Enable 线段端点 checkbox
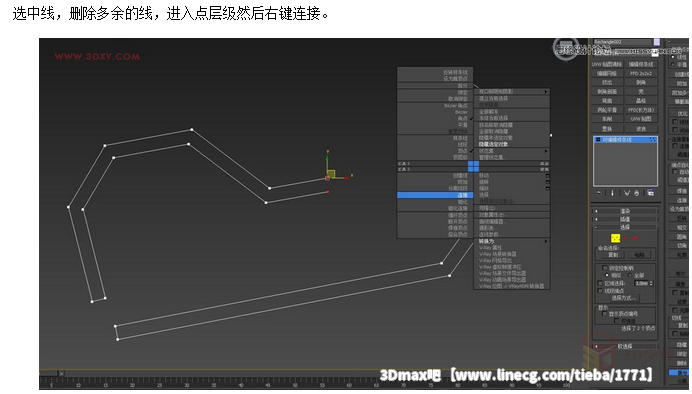The width and height of the screenshot is (692, 394). [x=600, y=291]
